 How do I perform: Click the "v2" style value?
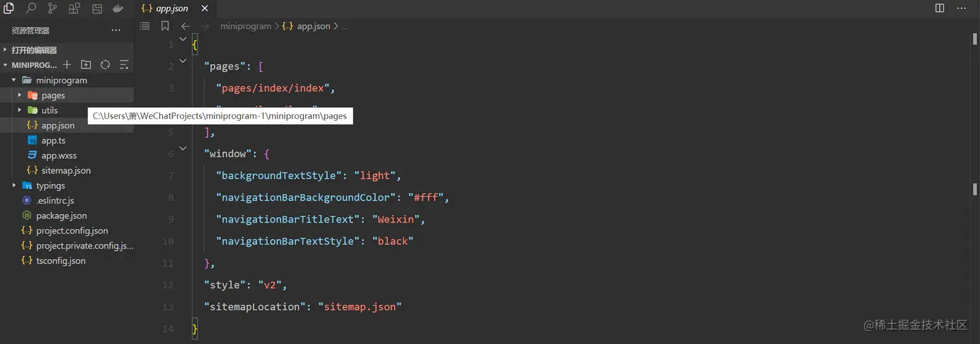tap(269, 285)
